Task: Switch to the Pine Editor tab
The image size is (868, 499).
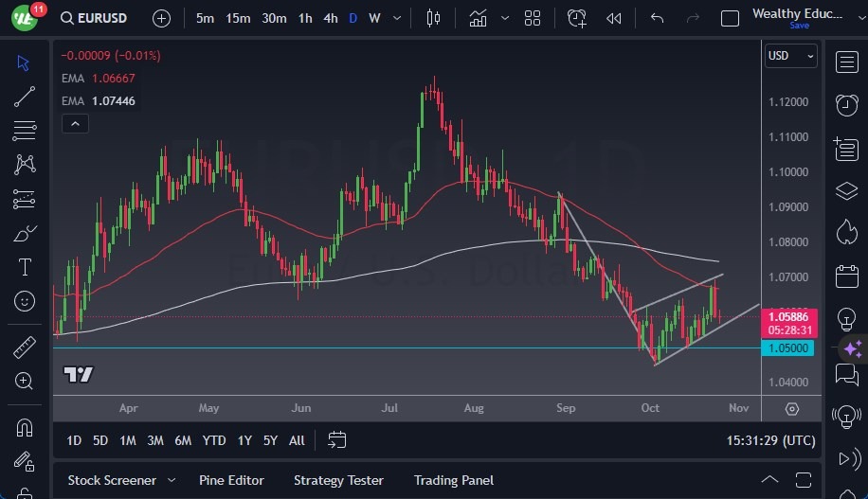Action: [x=231, y=480]
